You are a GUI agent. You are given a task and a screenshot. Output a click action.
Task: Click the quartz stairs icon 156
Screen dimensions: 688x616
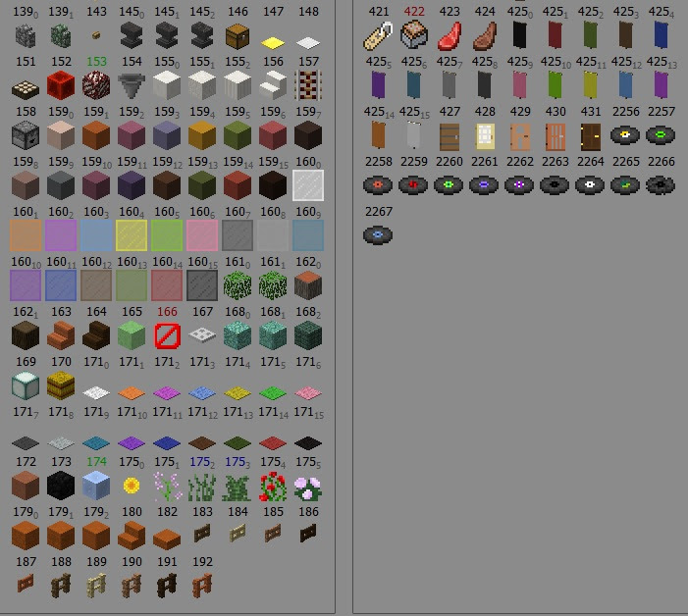point(273,85)
